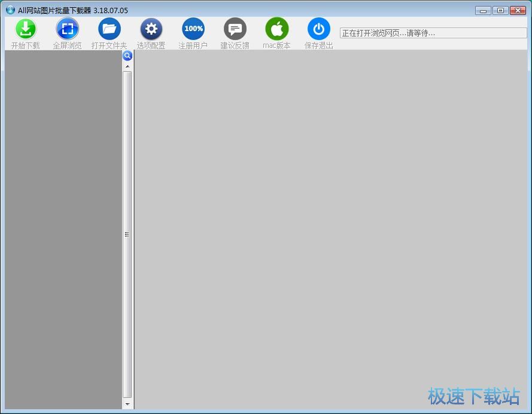This screenshot has width=532, height=414.
Task: Maximize the downloader window
Action: click(500, 11)
